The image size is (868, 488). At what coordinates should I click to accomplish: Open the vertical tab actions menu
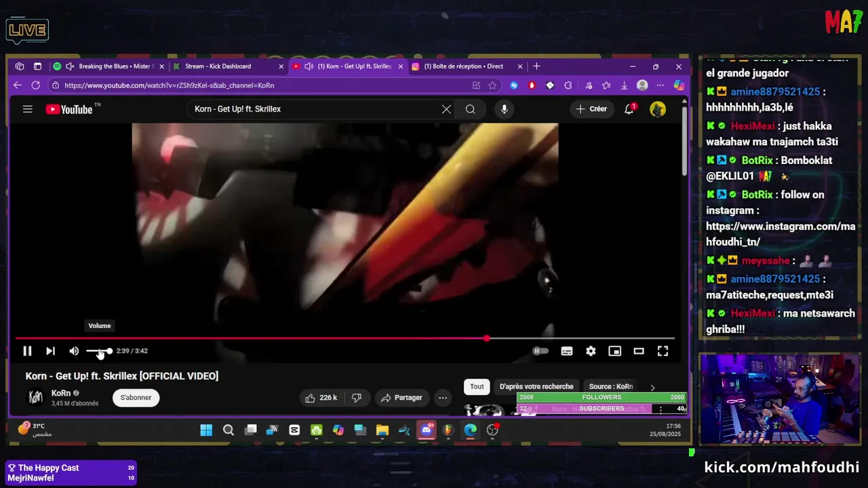coord(37,66)
